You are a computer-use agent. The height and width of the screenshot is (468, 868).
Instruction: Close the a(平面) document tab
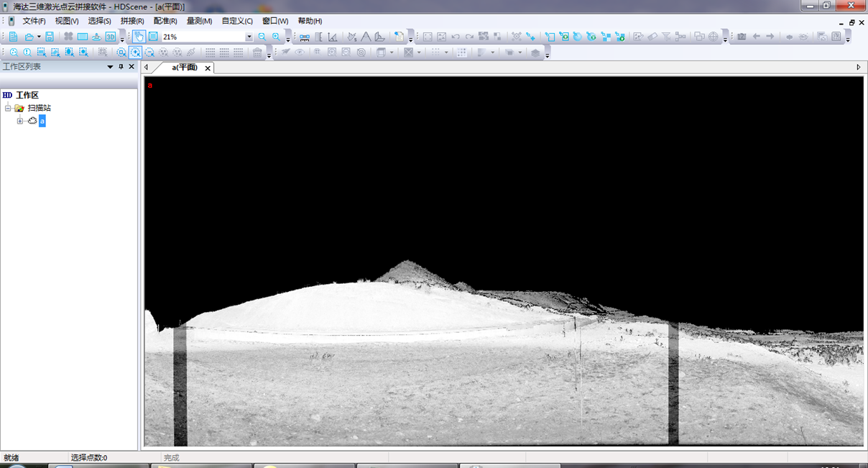[208, 68]
